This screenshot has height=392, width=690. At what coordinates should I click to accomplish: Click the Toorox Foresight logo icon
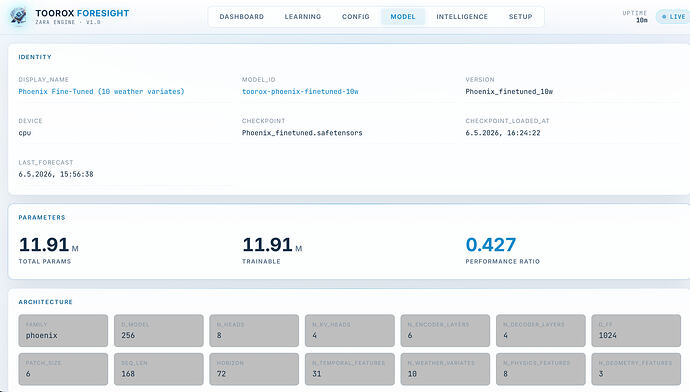18,16
